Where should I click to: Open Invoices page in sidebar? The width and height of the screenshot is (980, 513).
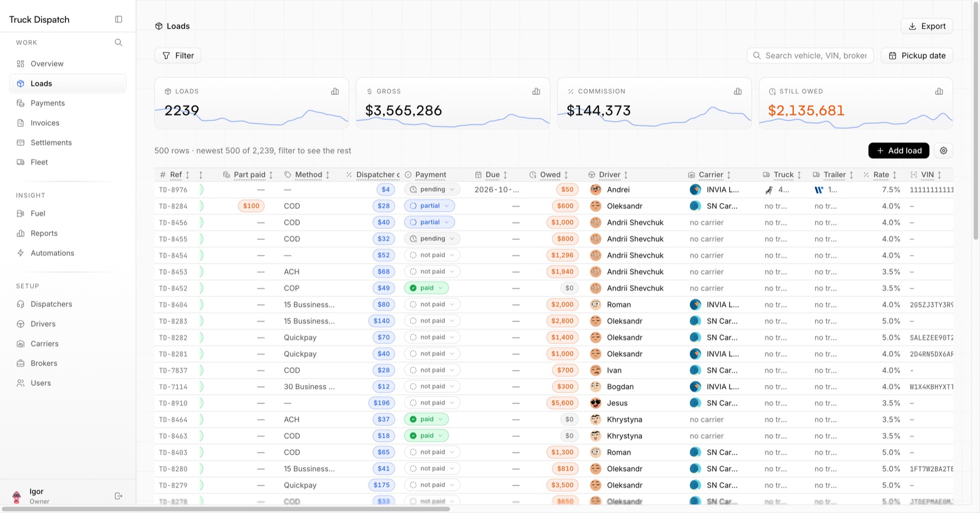pos(68,123)
